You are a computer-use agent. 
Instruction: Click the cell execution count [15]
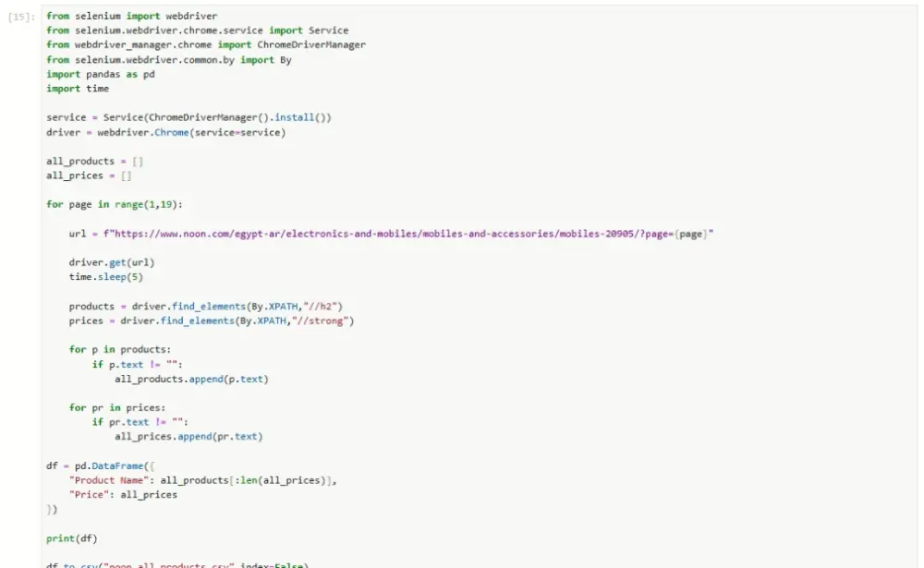[x=21, y=18]
